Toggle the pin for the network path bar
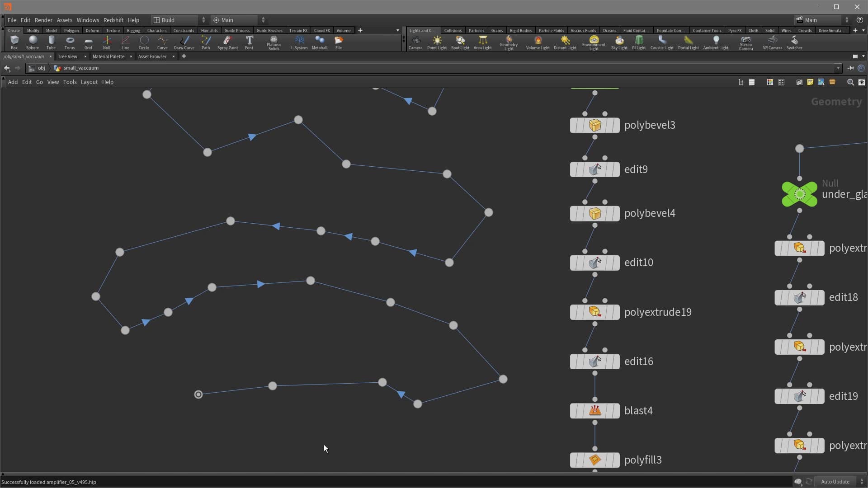Viewport: 868px width, 488px height. (850, 68)
